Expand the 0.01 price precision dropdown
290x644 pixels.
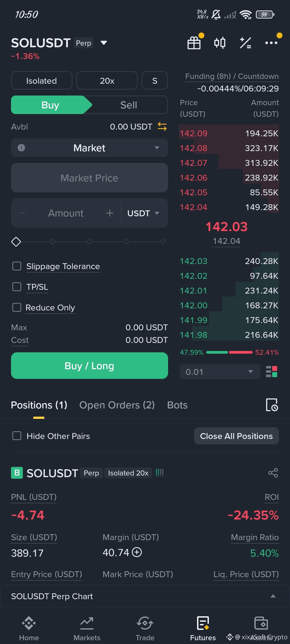pyautogui.click(x=220, y=372)
